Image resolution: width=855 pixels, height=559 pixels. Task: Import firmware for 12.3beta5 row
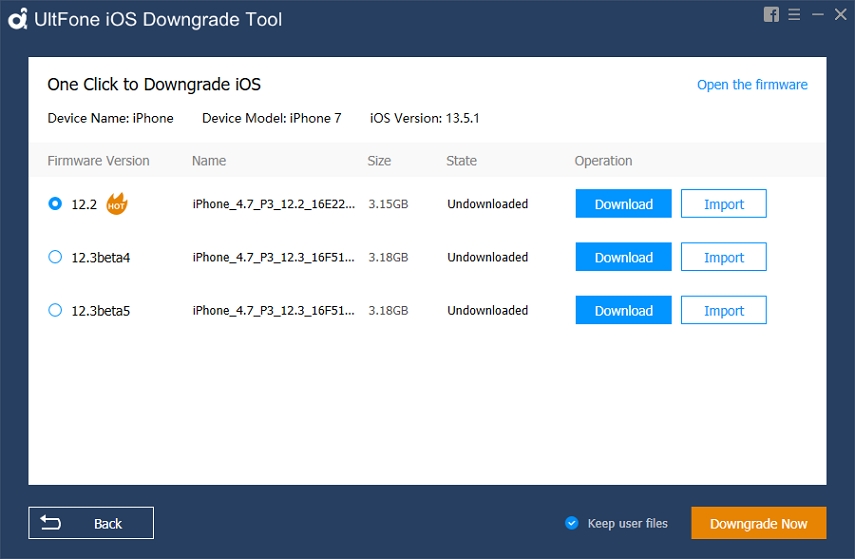[724, 310]
